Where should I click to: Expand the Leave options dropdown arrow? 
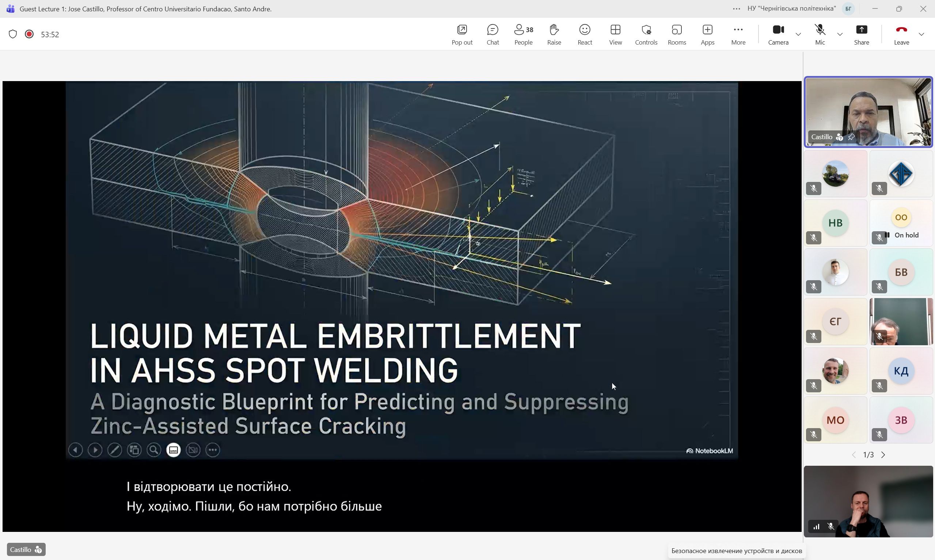(x=921, y=34)
